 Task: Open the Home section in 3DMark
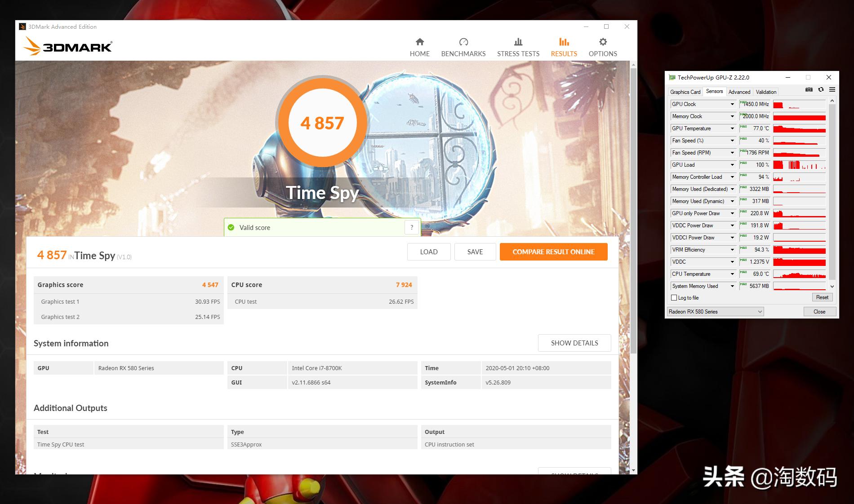[419, 47]
